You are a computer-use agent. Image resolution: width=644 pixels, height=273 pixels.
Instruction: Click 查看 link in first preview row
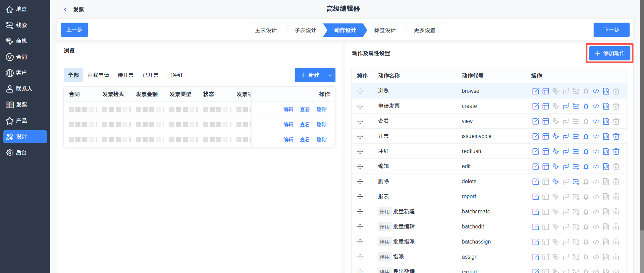pyautogui.click(x=305, y=109)
